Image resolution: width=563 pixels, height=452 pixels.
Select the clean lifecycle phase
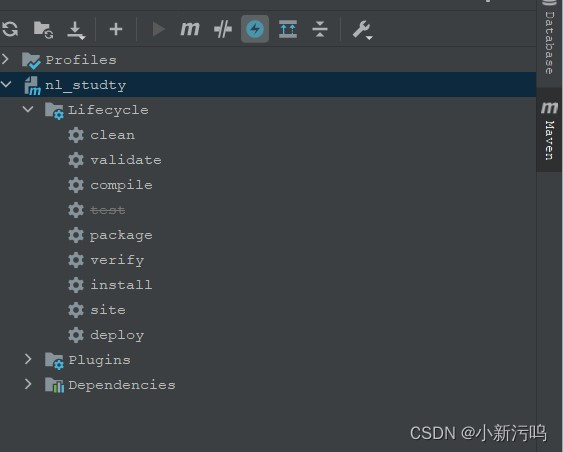tap(113, 135)
